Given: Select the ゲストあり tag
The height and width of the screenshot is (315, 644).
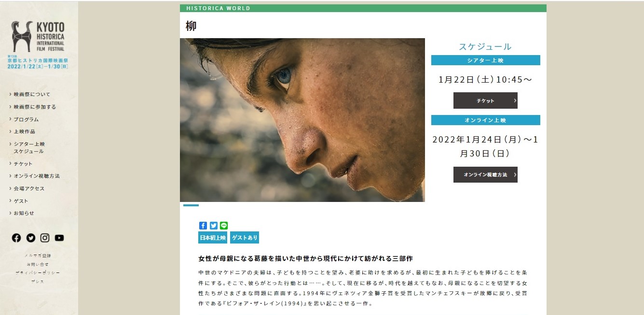Looking at the screenshot, I should click(x=245, y=238).
